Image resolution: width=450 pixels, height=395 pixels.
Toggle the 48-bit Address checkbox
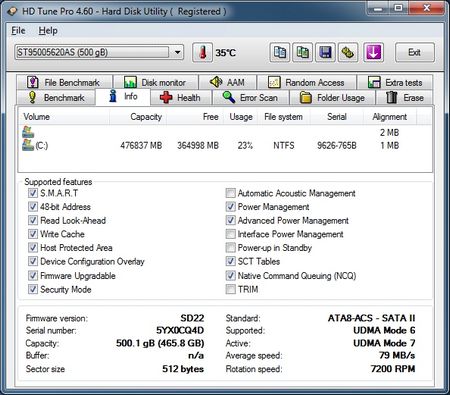pos(33,207)
